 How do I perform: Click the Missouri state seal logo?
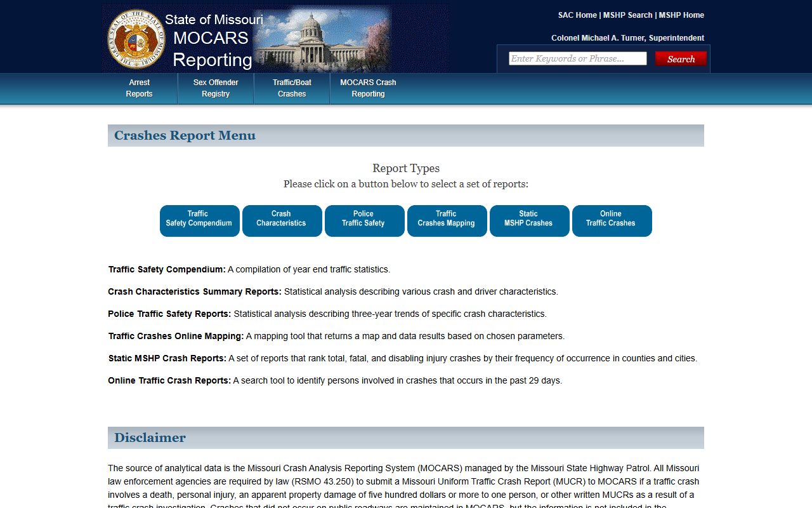(136, 39)
